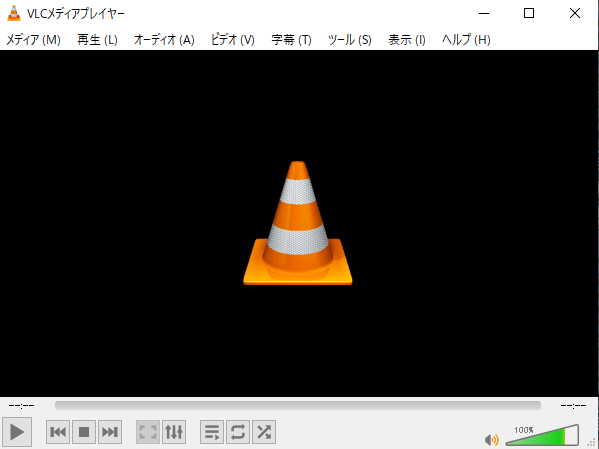Close the VLC media player window

coord(575,13)
